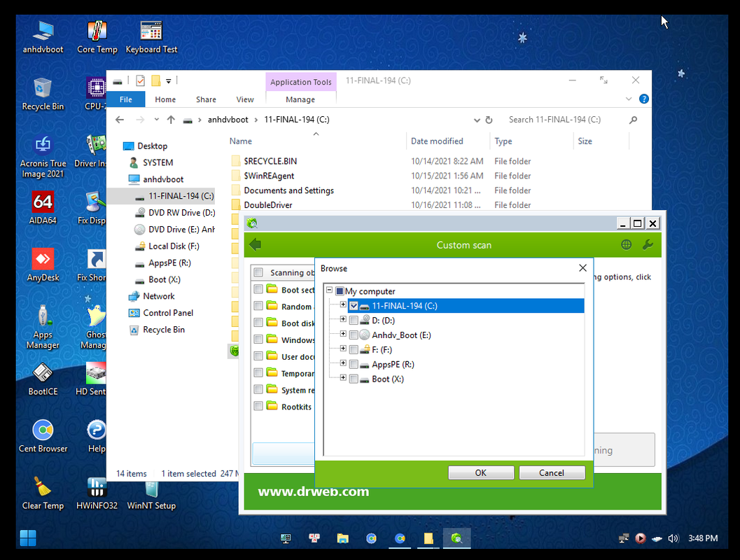This screenshot has height=560, width=740.
Task: Select Control Panel in navigation pane
Action: click(x=168, y=313)
